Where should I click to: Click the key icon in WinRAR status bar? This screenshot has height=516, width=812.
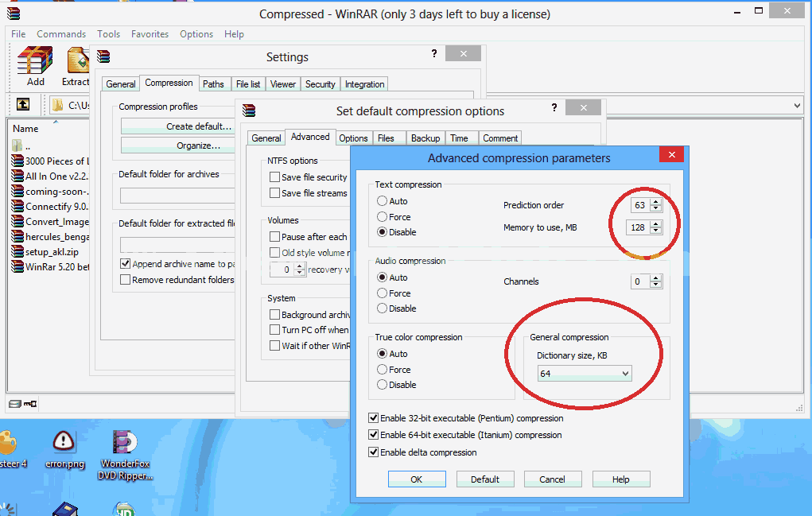pos(30,404)
